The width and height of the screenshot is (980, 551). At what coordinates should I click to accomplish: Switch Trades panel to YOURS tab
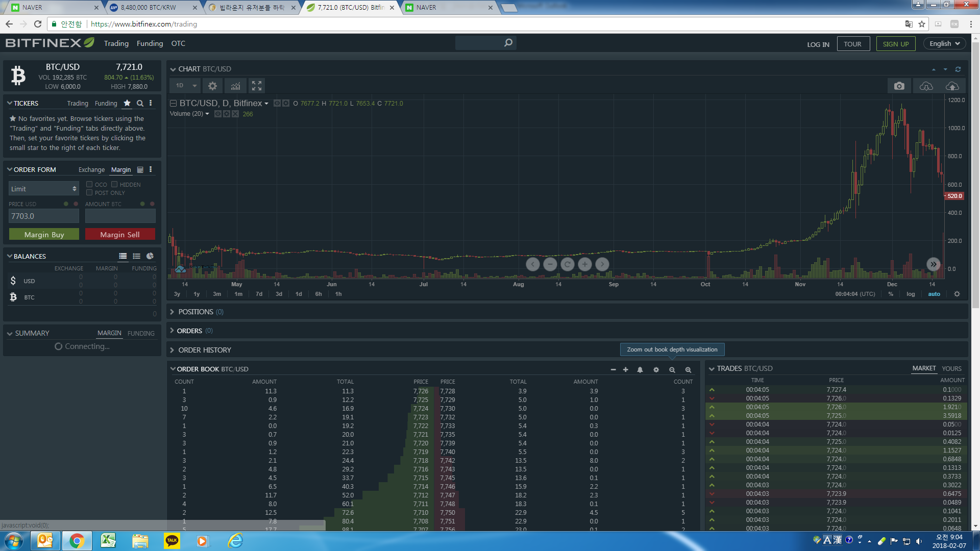pos(951,368)
